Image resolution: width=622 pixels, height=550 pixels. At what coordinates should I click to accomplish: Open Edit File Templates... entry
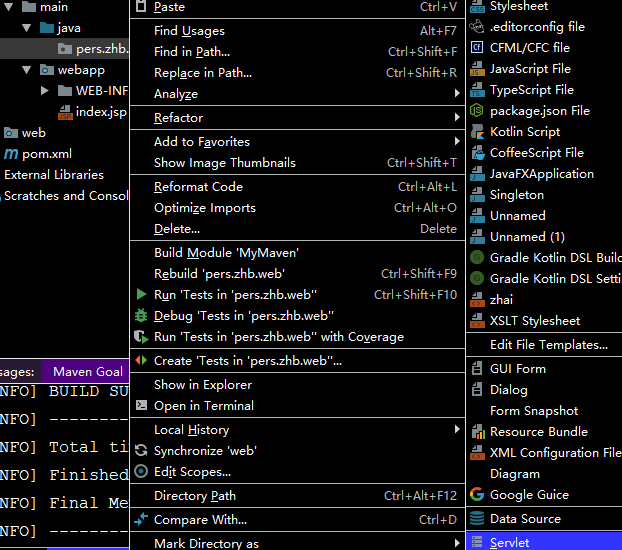(544, 344)
